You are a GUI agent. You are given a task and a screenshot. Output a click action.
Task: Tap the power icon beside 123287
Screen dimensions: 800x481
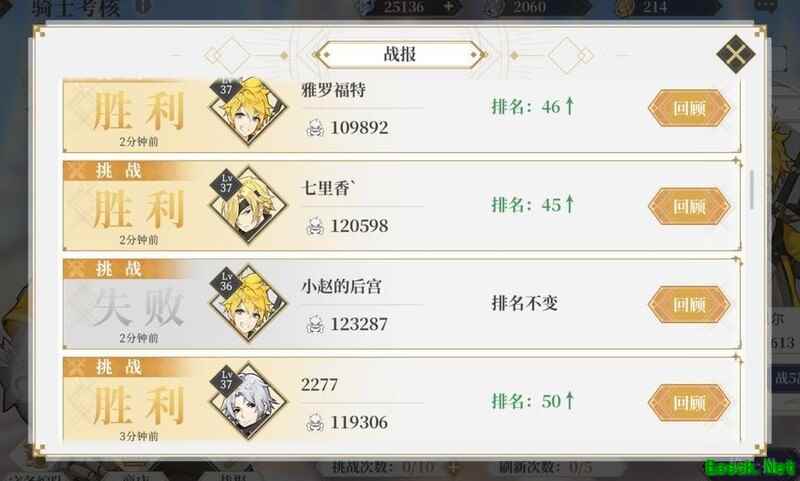coord(315,324)
